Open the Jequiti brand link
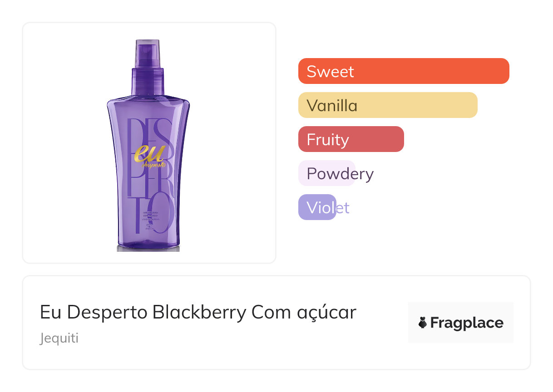Viewport: 553px width, 392px height. 59,338
